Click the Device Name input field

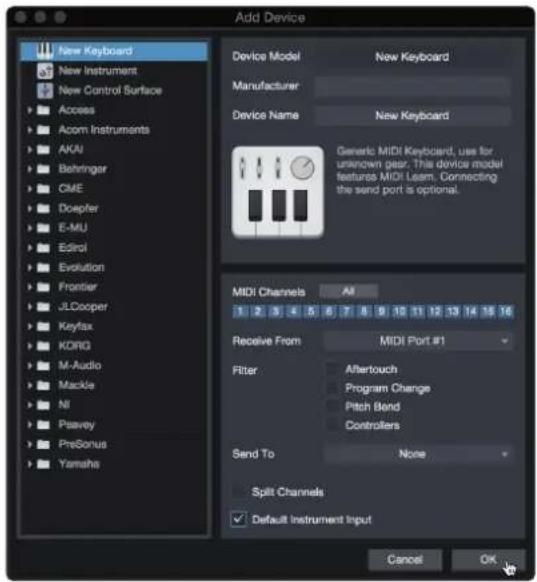412,115
